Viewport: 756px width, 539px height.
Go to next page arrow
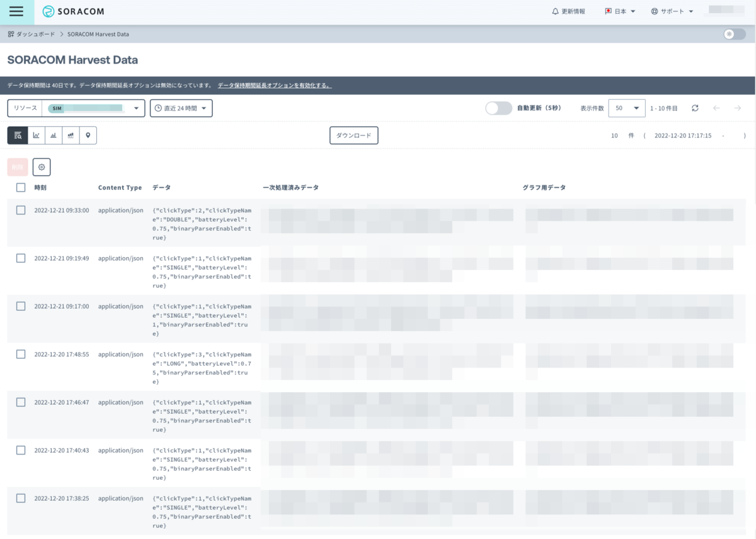coord(738,108)
